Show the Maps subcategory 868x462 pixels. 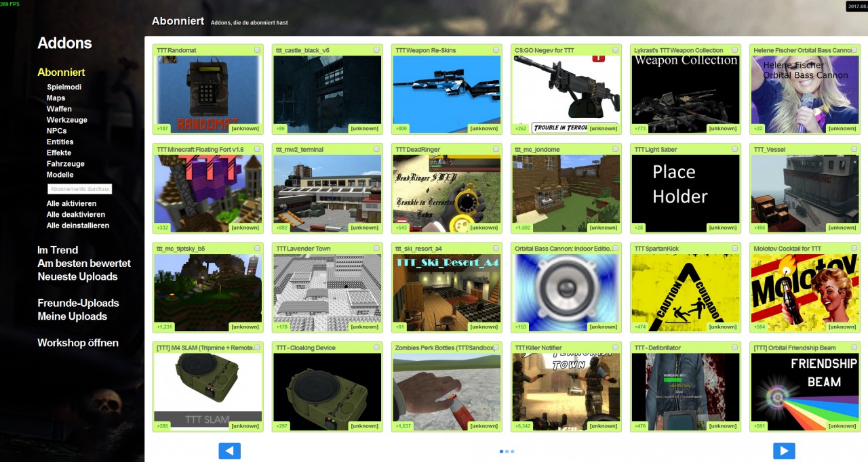click(56, 98)
